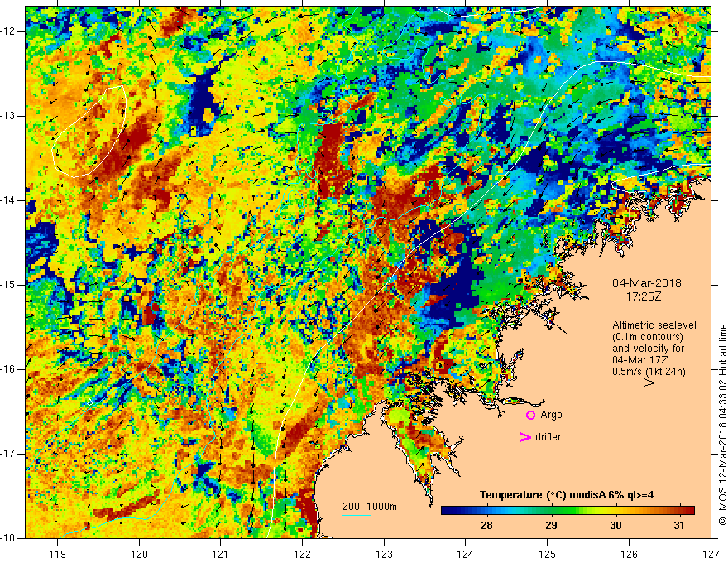Image resolution: width=728 pixels, height=563 pixels.
Task: Click latitude axis label -15
Action: [8, 285]
